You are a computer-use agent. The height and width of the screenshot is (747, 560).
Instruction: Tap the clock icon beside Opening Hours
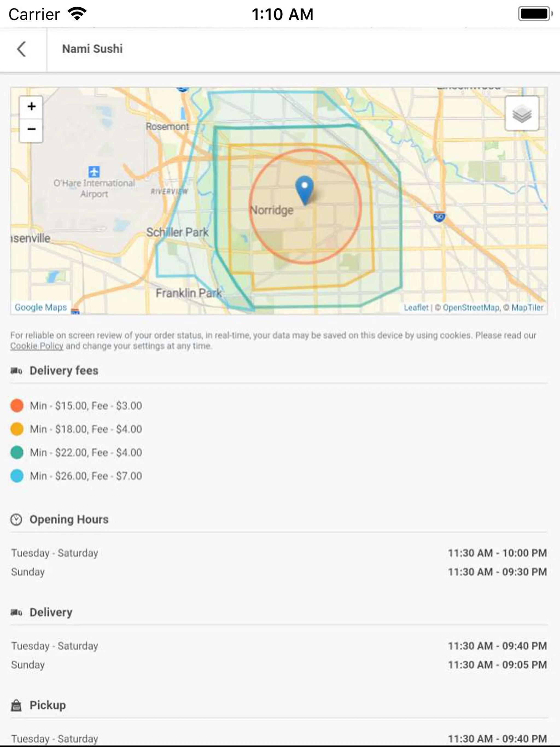16,520
